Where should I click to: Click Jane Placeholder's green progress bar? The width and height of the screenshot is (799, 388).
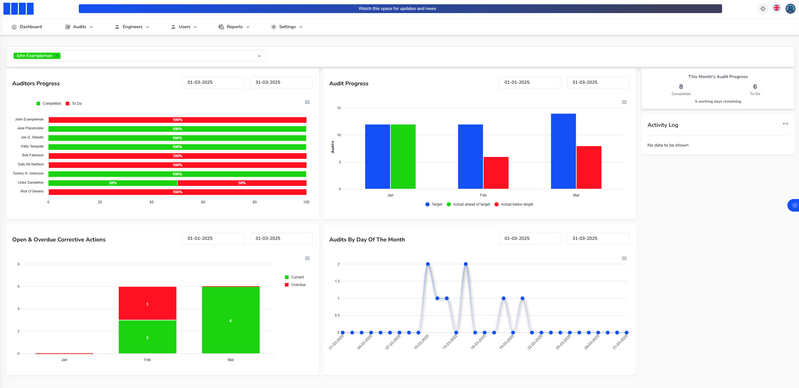[177, 129]
